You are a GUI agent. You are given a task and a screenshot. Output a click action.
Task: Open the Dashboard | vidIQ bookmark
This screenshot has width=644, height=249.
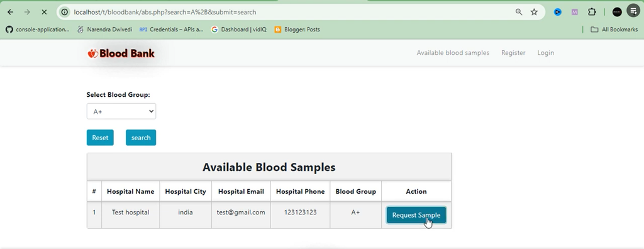238,29
